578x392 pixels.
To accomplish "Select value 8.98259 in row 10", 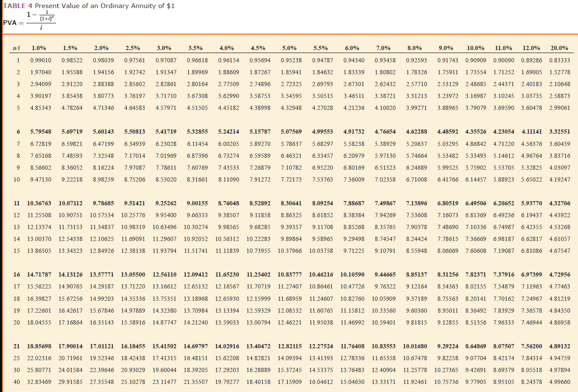I will click(x=104, y=179).
